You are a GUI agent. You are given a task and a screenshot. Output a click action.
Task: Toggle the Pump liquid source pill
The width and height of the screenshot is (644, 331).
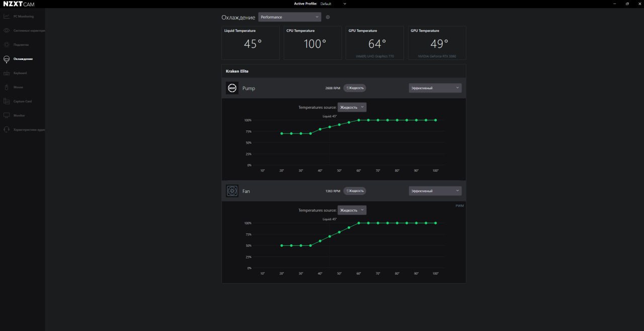355,88
